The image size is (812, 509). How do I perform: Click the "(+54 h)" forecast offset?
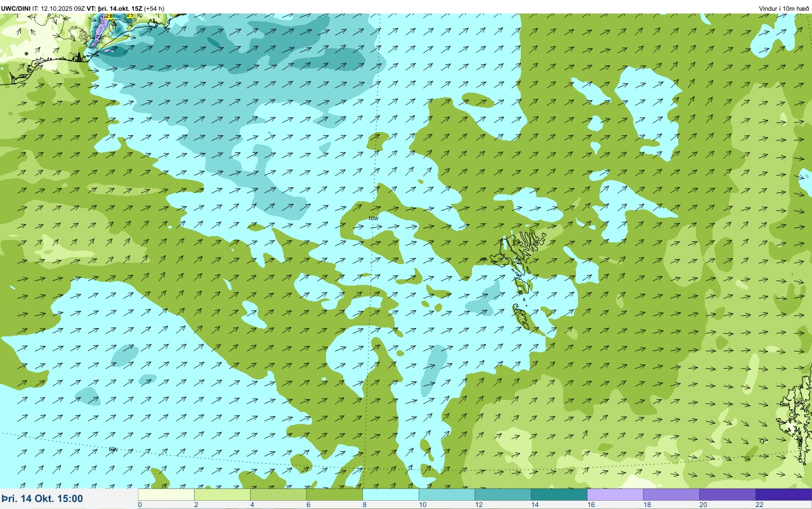(154, 8)
